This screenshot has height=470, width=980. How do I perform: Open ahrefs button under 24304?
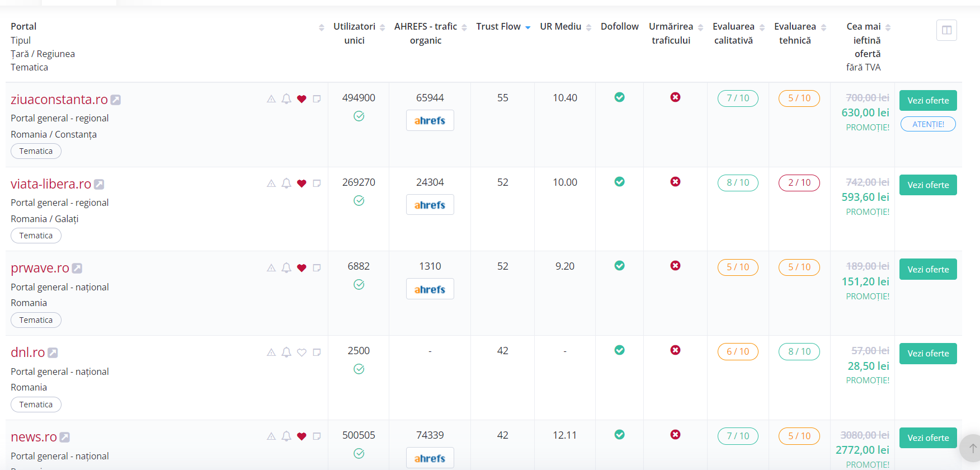(430, 205)
